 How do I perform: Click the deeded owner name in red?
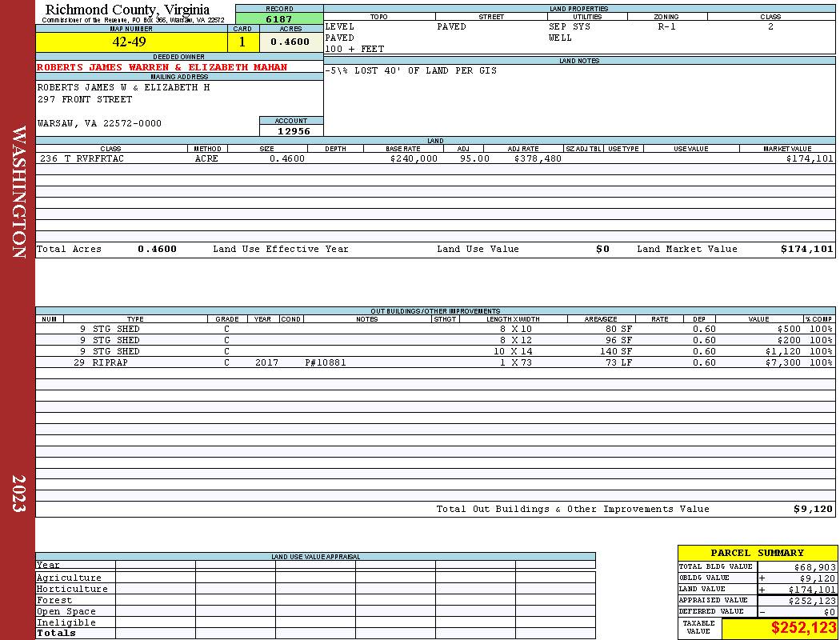tap(162, 67)
